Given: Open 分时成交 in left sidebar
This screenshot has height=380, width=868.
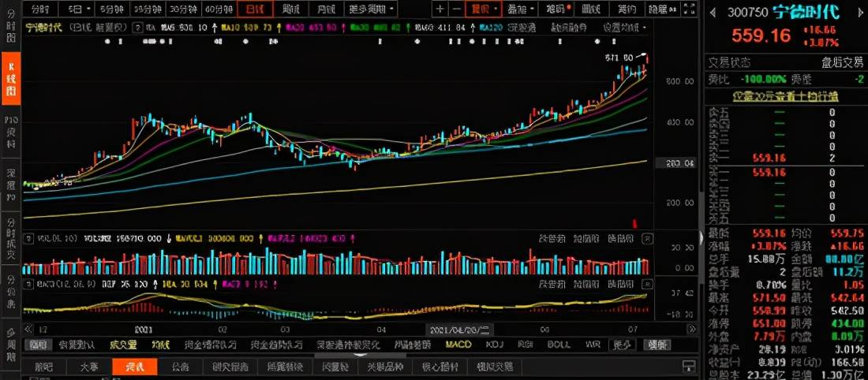Looking at the screenshot, I should (10, 238).
